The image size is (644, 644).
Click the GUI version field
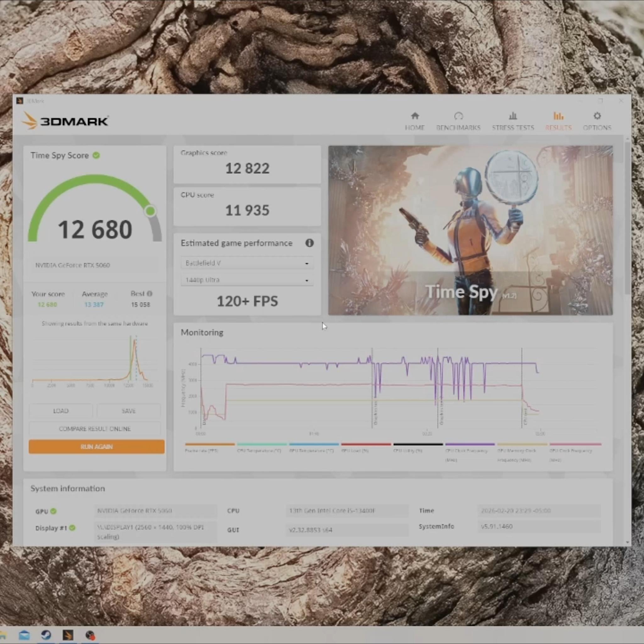[347, 530]
